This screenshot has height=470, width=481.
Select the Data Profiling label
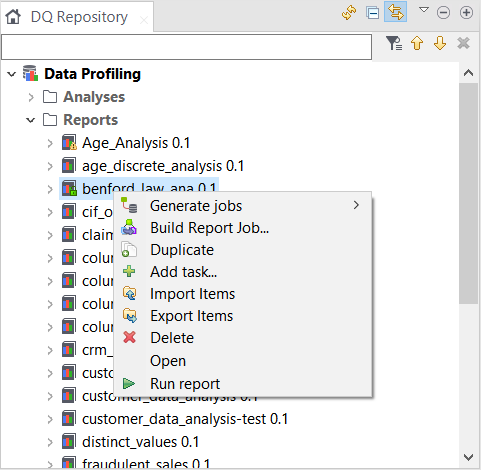(92, 74)
